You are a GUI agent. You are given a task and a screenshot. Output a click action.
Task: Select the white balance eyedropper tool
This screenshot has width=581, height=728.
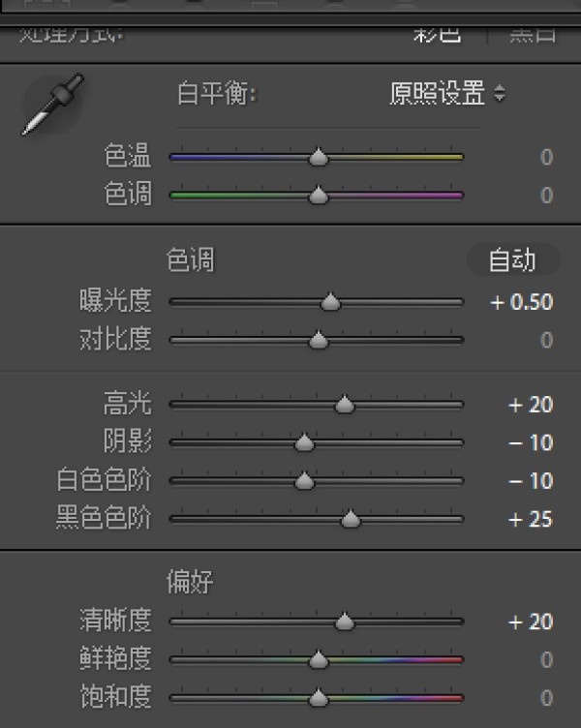pos(52,103)
